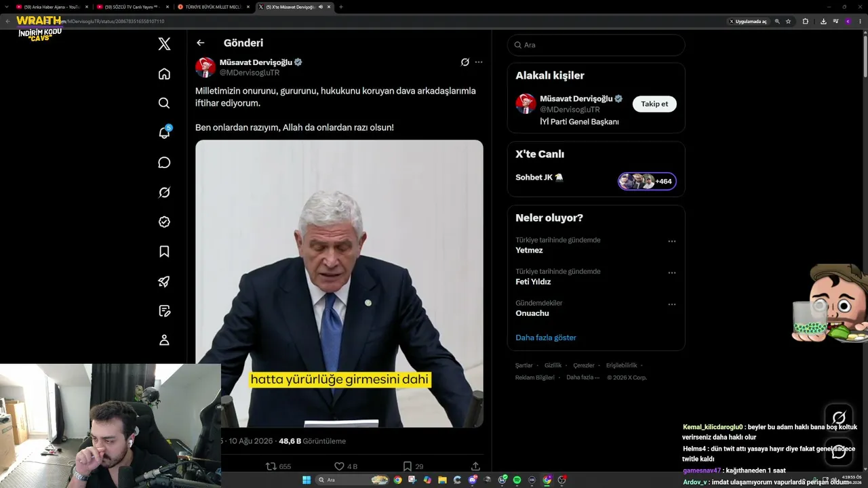Open the Yetmez trending topic
868x488 pixels.
(529, 250)
